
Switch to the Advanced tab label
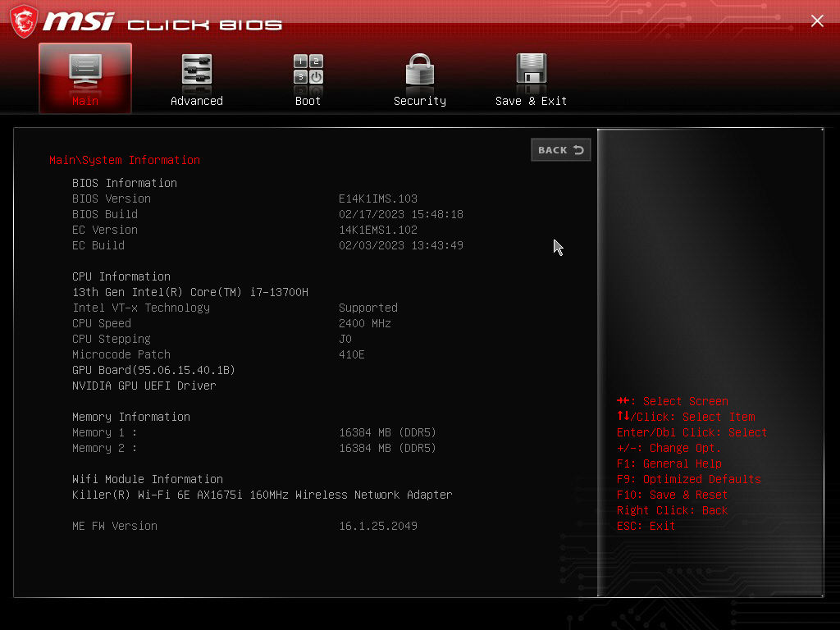point(197,101)
